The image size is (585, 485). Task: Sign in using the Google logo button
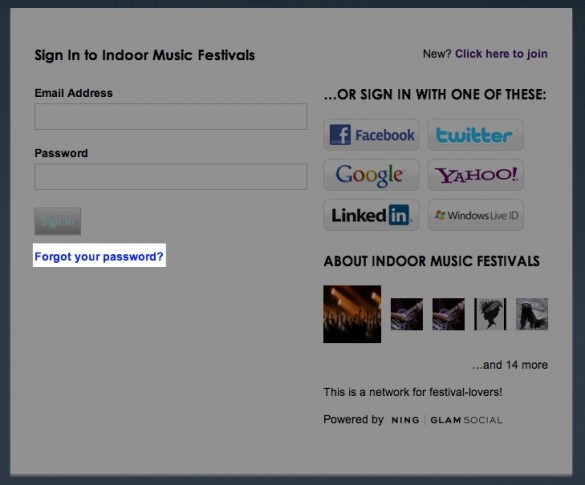(x=372, y=175)
